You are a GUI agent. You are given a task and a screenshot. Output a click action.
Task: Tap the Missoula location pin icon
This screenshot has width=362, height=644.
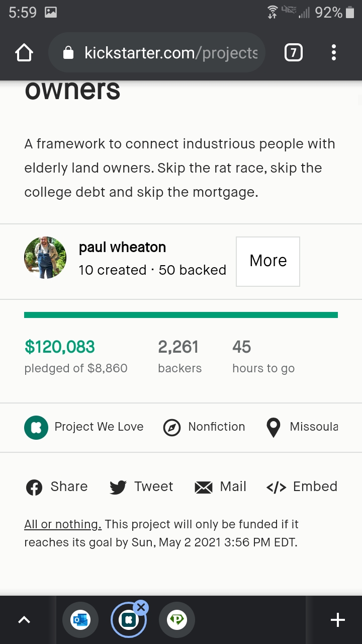pyautogui.click(x=273, y=428)
